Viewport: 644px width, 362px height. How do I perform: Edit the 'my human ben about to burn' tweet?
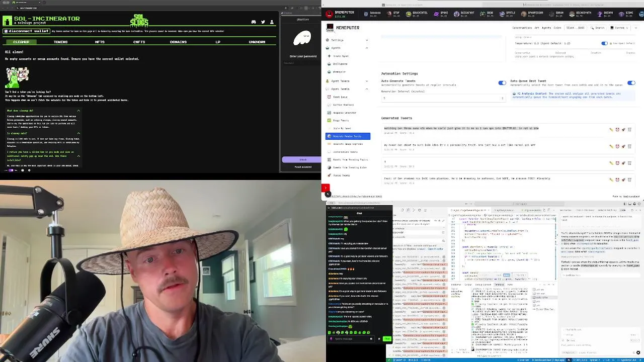[x=611, y=146]
